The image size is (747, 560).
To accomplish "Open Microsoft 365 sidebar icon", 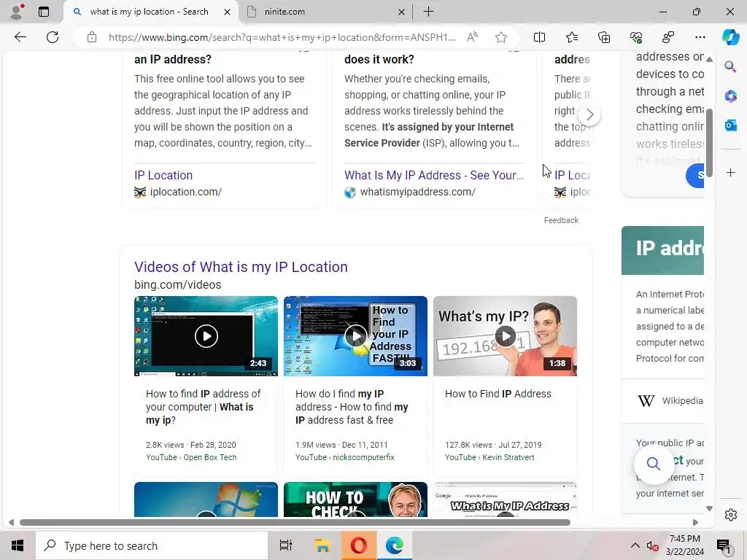I will click(730, 96).
